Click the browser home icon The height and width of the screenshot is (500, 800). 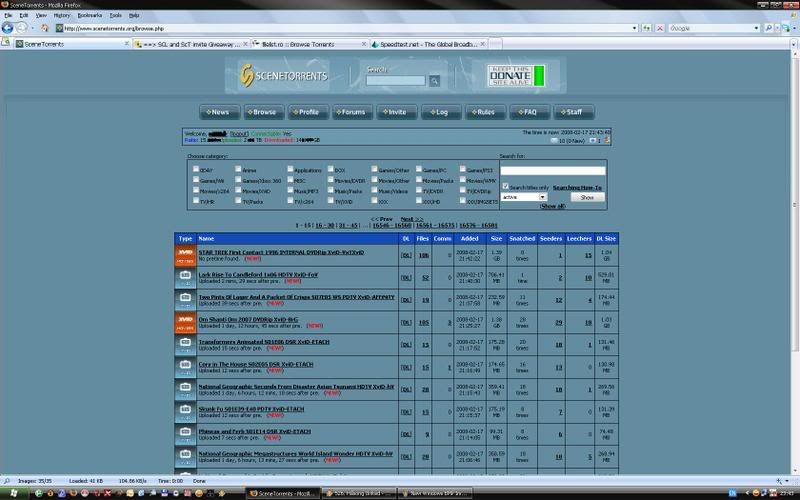point(45,28)
